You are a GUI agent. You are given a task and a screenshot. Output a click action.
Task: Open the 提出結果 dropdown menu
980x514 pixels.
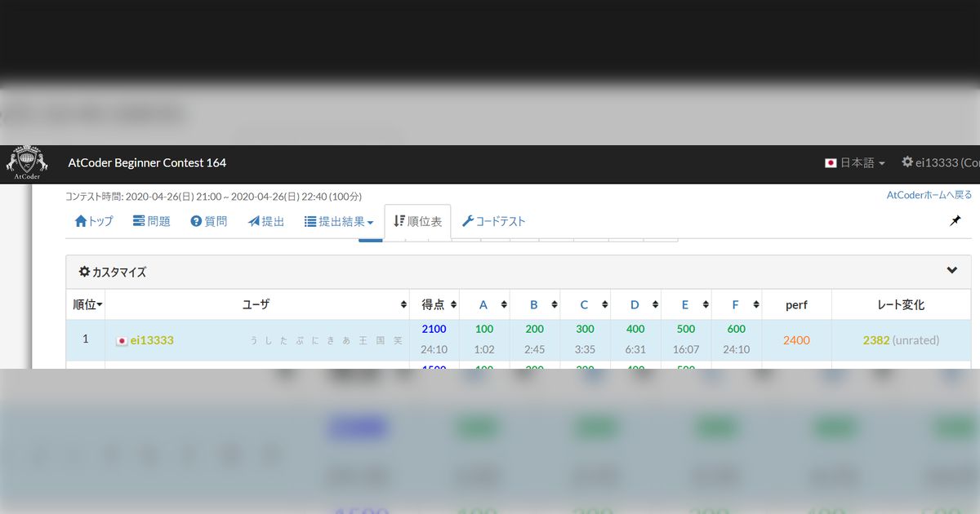pyautogui.click(x=338, y=221)
